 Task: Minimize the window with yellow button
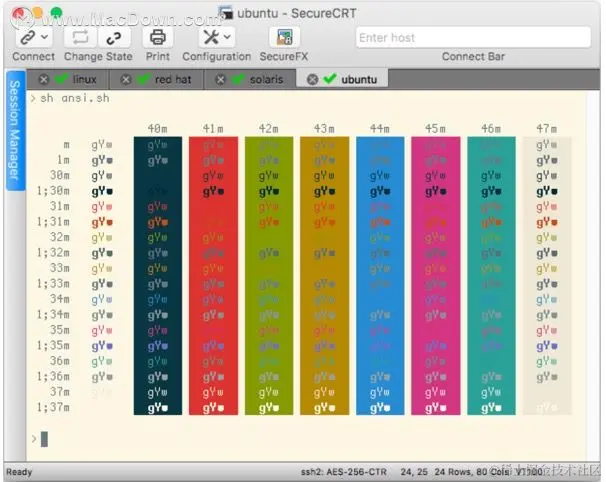37,13
